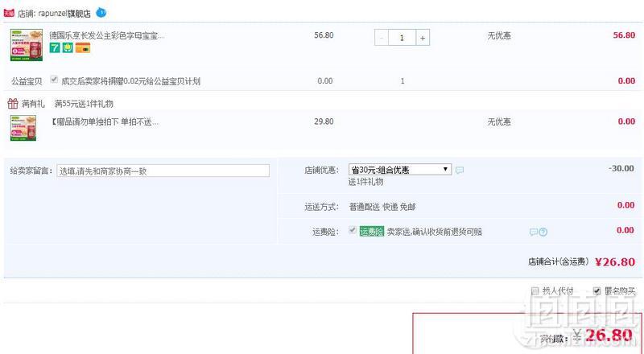
Task: Click the yellow-green guarantee badge under the product title
Action: 68,47
